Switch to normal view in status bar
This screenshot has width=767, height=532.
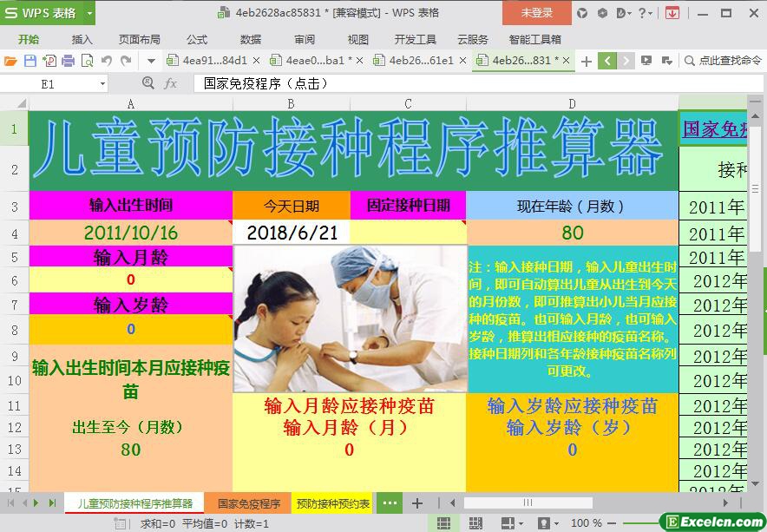443,523
